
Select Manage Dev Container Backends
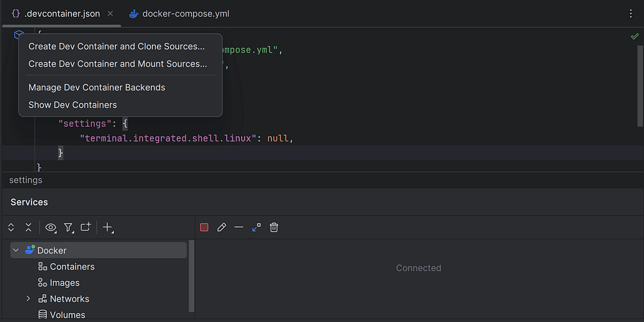tap(97, 87)
